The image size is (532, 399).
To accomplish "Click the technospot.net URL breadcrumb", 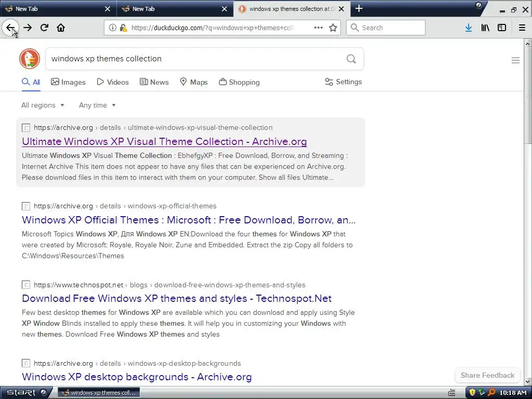I will pos(170,285).
